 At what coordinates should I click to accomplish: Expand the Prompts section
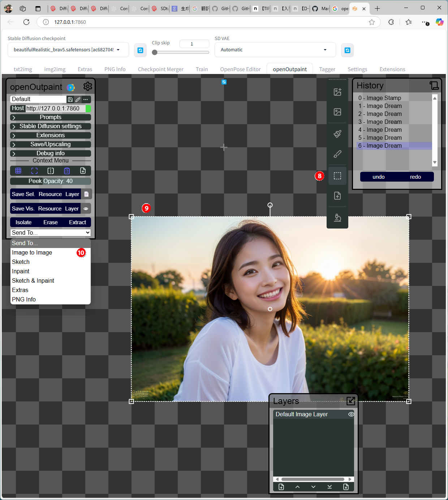[x=50, y=117]
